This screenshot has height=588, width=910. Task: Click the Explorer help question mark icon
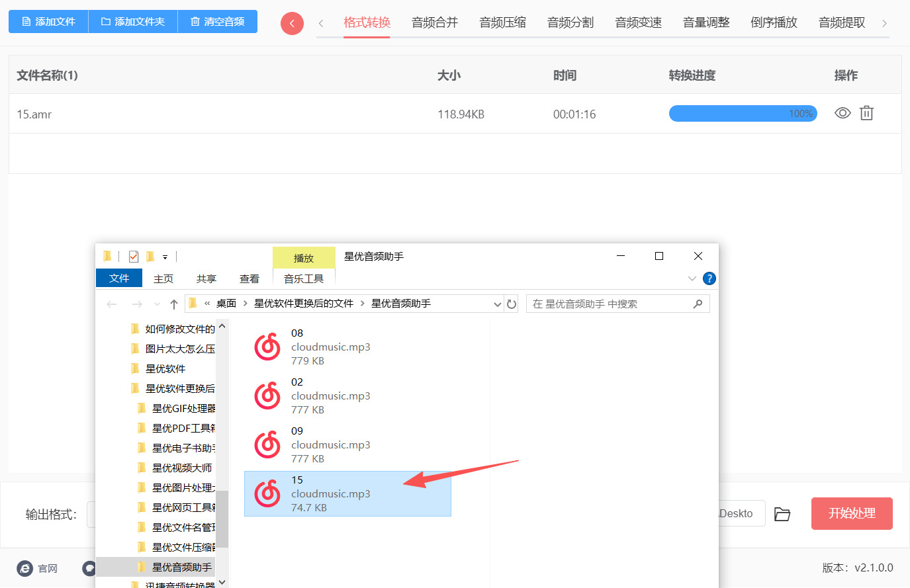click(709, 278)
